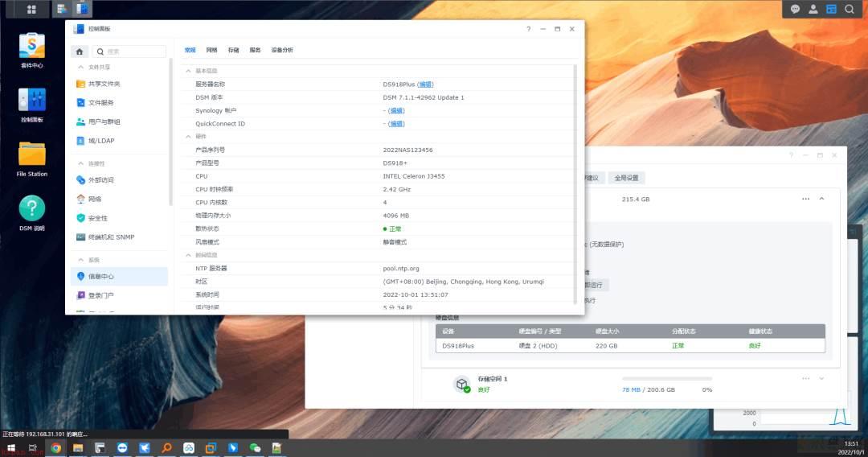The width and height of the screenshot is (868, 457).
Task: Open the DSM notifications chat-bubble icon
Action: pyautogui.click(x=795, y=9)
